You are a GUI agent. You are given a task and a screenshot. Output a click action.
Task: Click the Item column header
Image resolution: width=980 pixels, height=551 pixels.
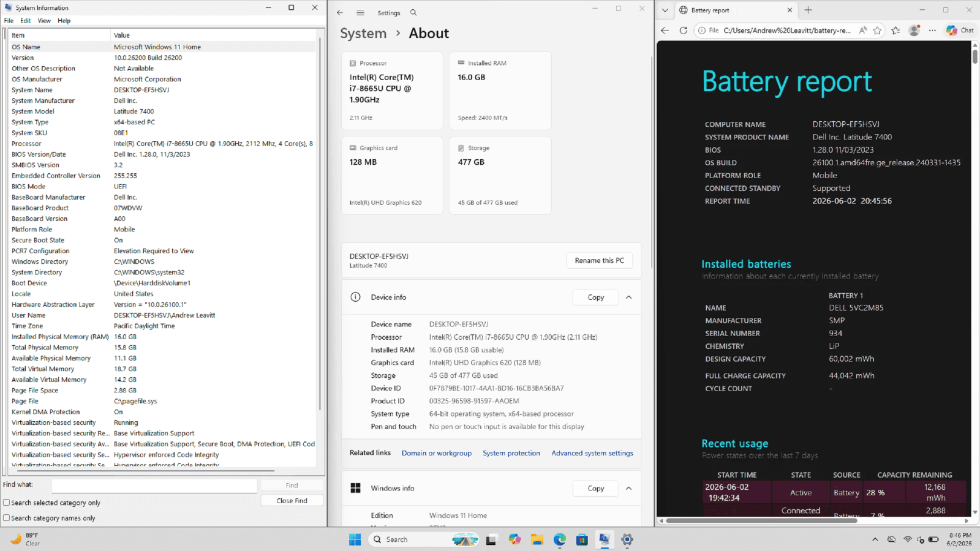(x=59, y=35)
